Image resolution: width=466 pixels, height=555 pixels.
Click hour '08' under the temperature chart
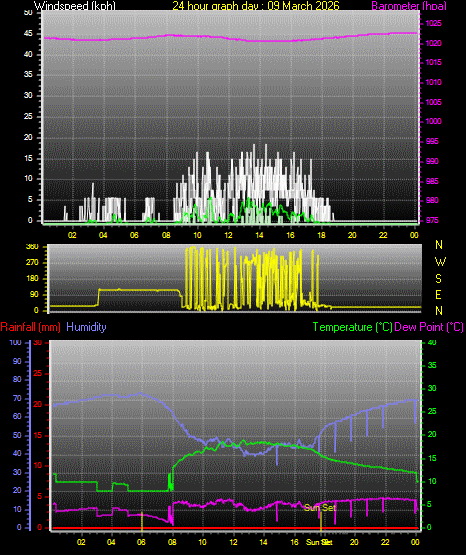172,542
